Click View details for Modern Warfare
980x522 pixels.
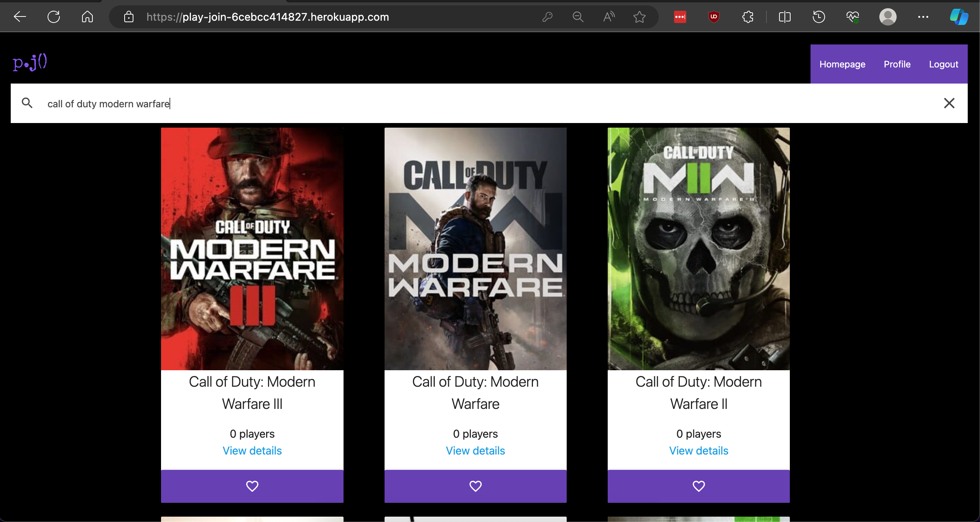click(475, 450)
